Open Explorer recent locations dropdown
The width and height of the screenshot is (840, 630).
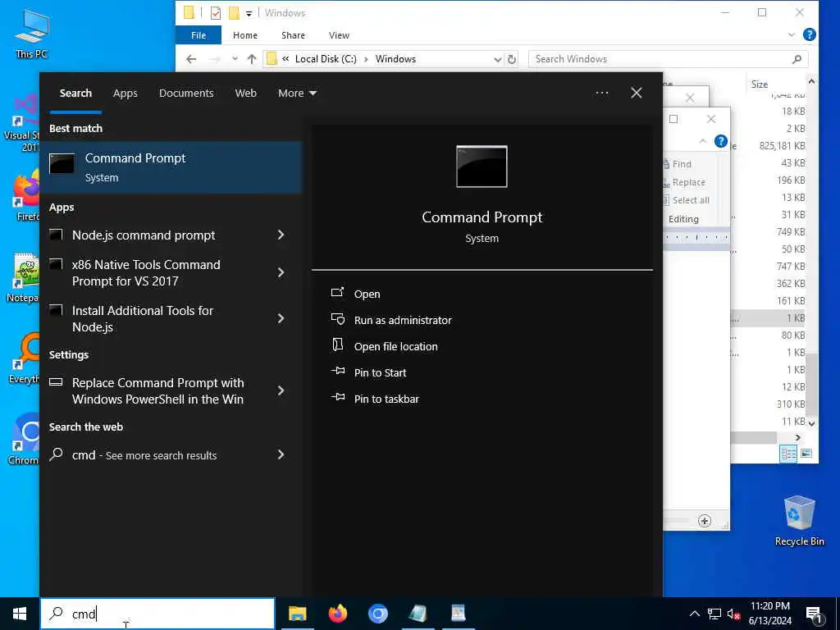click(235, 59)
